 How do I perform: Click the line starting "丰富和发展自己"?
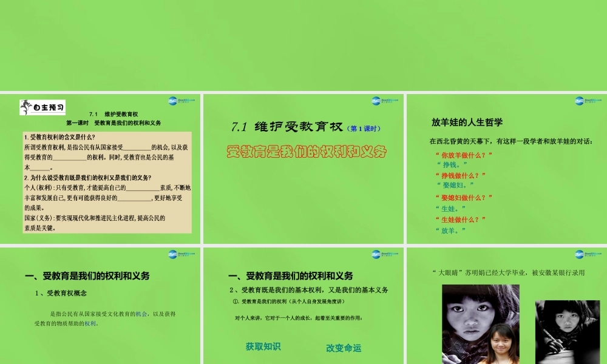tap(103, 198)
